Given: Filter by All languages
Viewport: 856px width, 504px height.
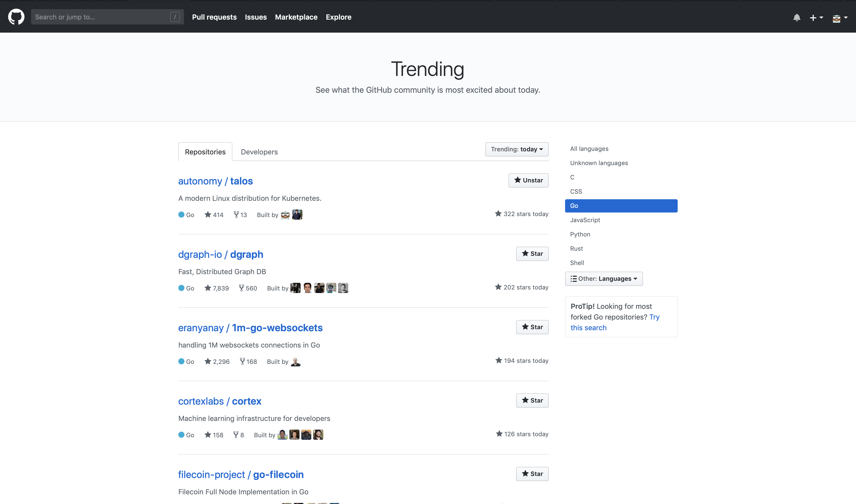Looking at the screenshot, I should 621,149.
